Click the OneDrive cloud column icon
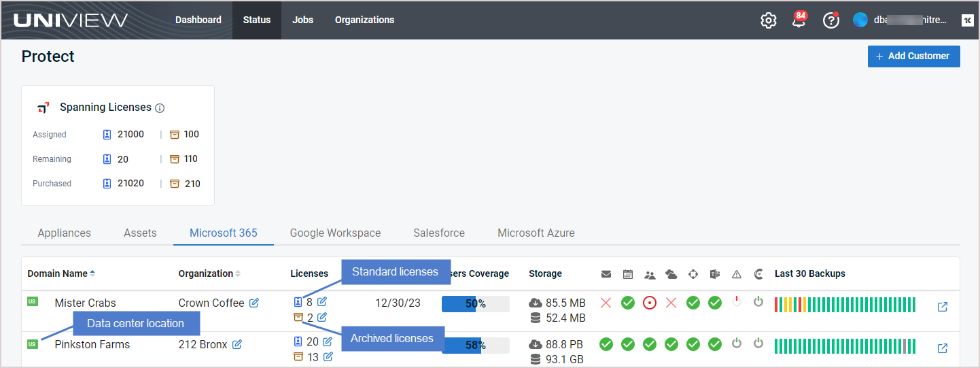Screen dimensions: 980x368 click(671, 274)
